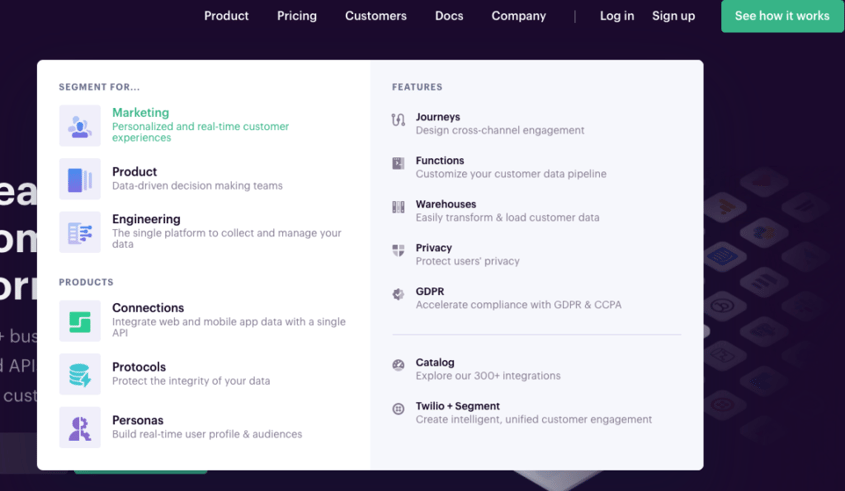Screen dimensions: 845x491
Task: Click the Product segment icon
Action: coord(80,179)
